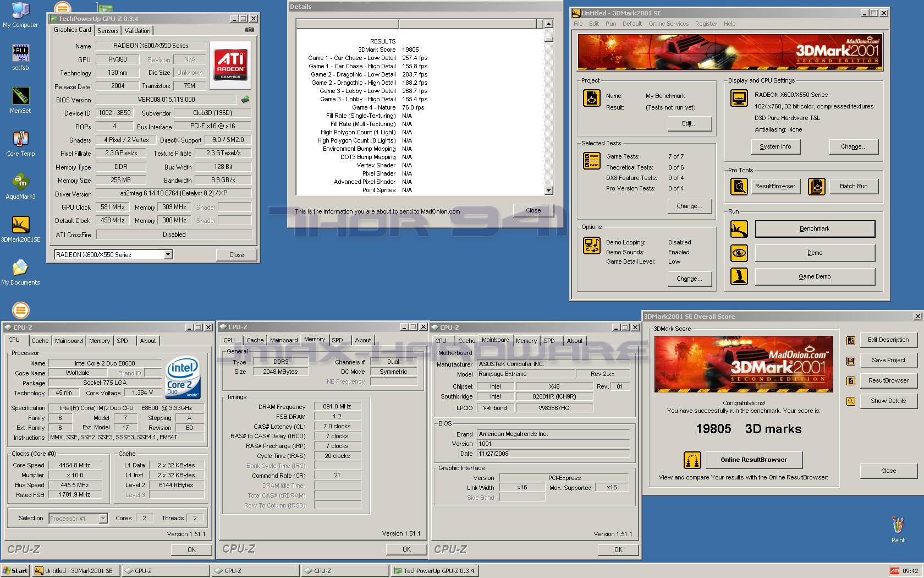Click the Details window scrollbar down arrow
Viewport: 924px width, 578px height.
tap(548, 190)
